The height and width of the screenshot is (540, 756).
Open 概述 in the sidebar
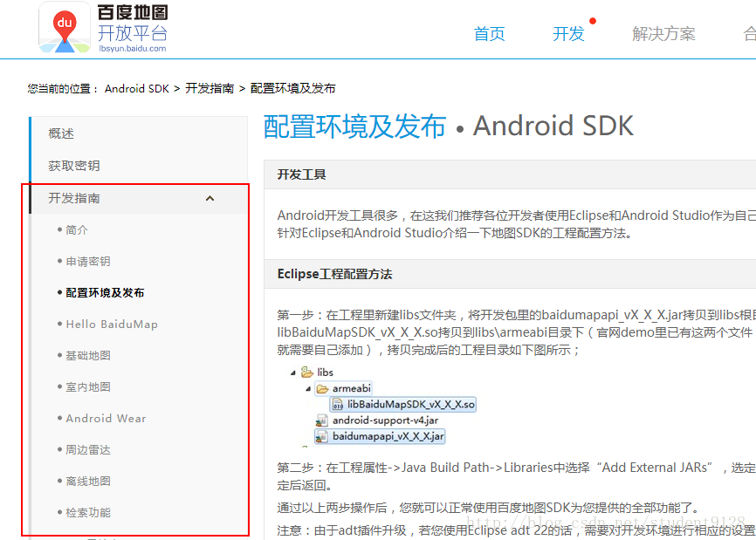[61, 133]
